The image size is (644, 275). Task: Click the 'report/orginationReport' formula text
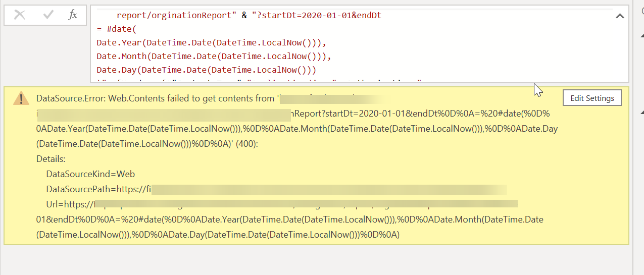tap(177, 15)
